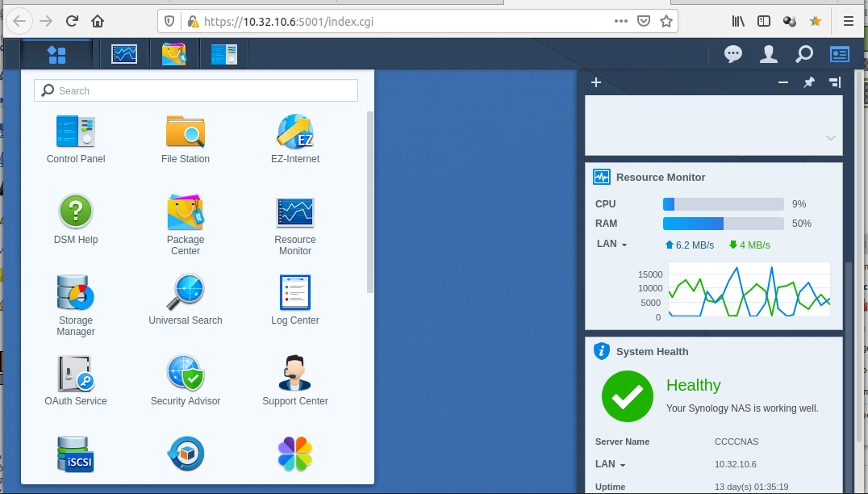Toggle the Main Menu button
The height and width of the screenshot is (494, 868).
[56, 54]
